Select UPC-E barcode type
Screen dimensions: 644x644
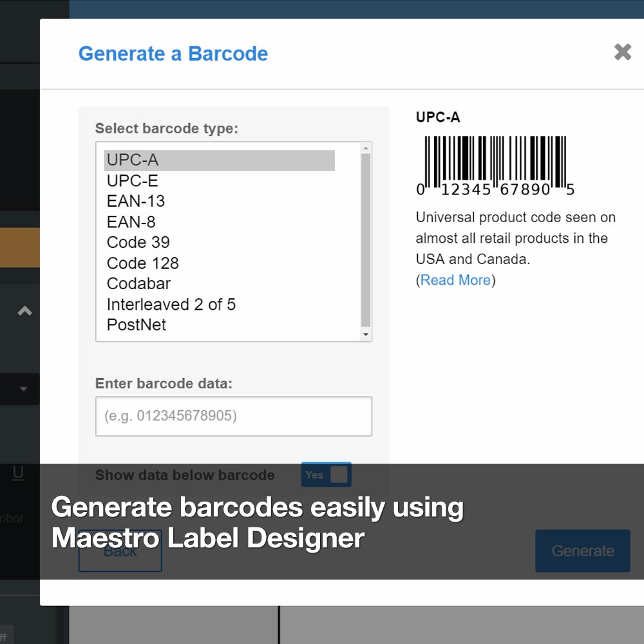[x=220, y=181]
